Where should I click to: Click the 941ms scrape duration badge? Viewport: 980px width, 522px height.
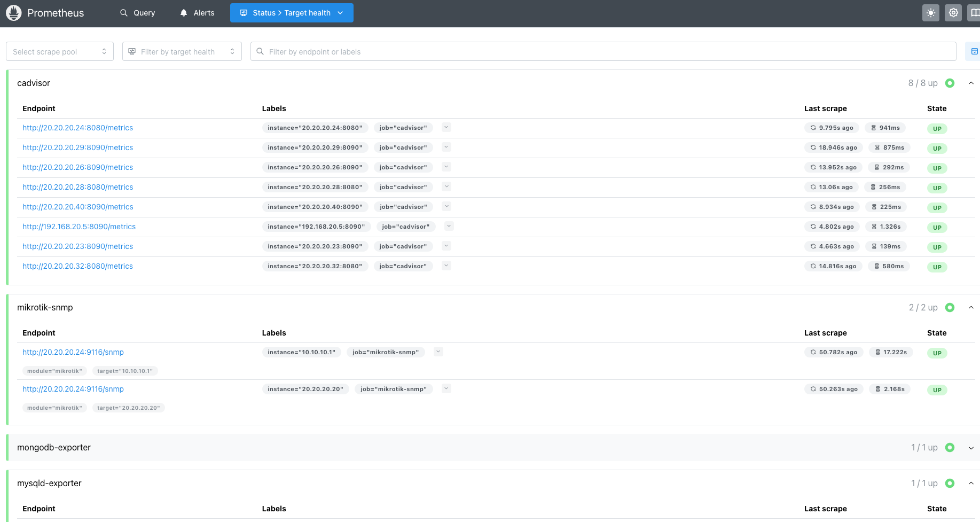coord(885,128)
